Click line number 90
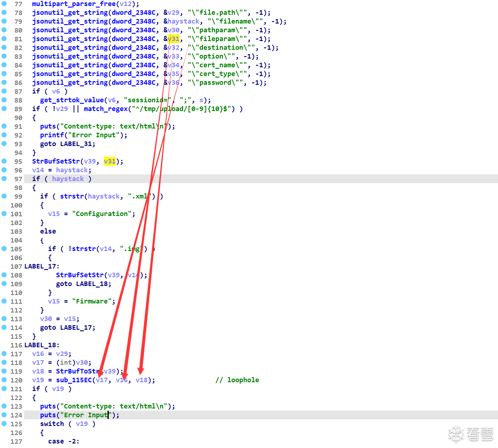498x448 pixels. (18, 118)
